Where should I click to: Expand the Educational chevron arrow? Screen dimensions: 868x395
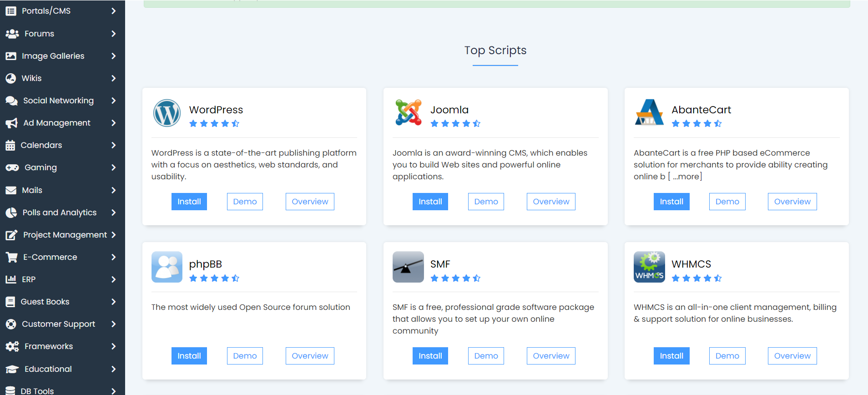(114, 369)
